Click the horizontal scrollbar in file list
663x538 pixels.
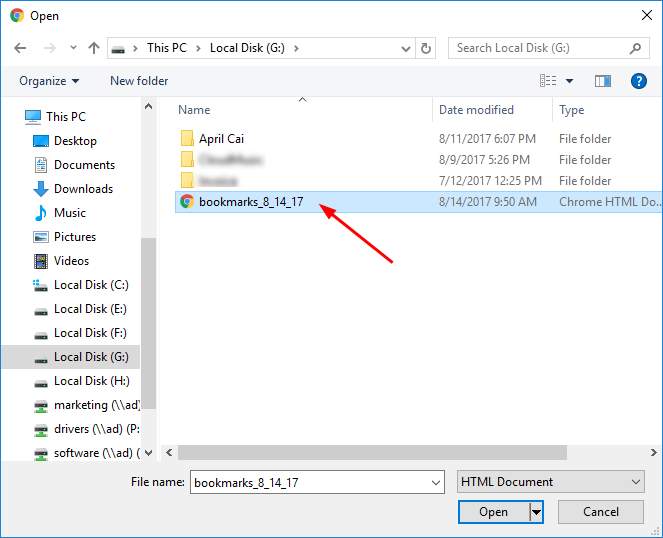point(400,452)
